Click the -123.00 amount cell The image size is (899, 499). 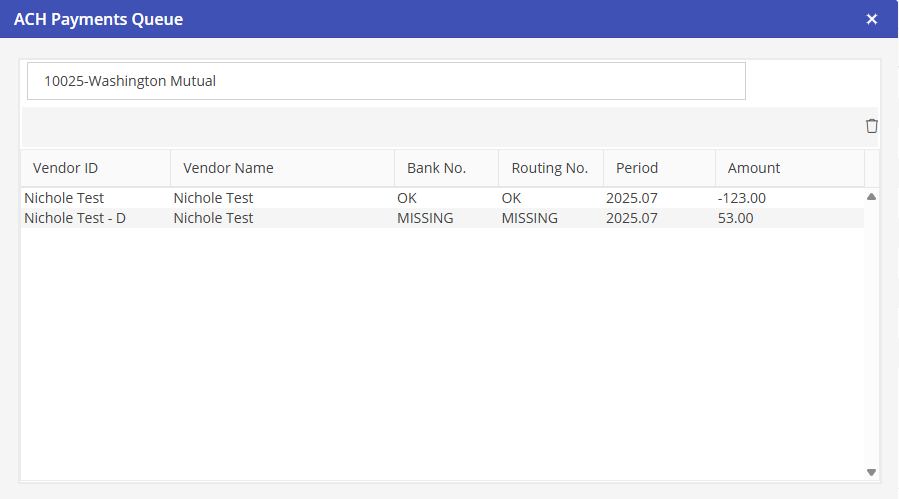pos(741,198)
